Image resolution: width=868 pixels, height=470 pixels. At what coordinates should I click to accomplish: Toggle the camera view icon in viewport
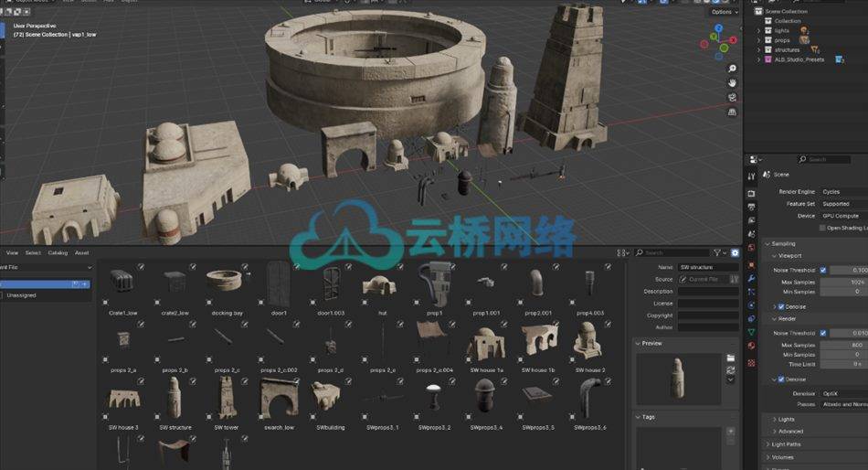click(732, 98)
